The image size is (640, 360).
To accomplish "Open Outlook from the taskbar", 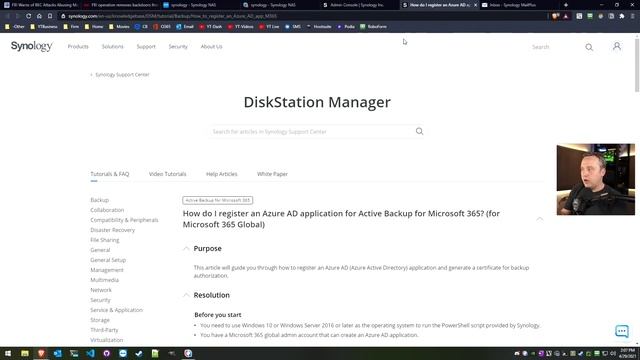I will click(x=58, y=353).
